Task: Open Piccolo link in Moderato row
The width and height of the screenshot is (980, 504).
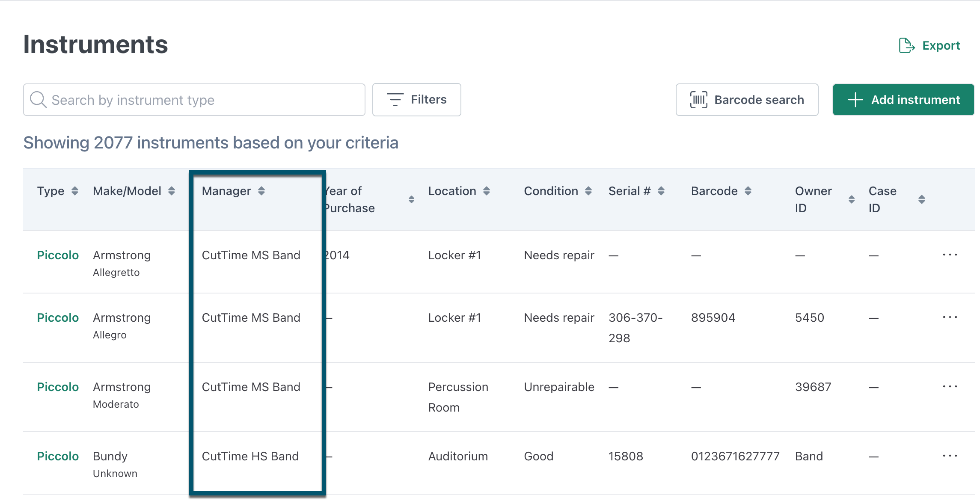Action: (x=58, y=387)
